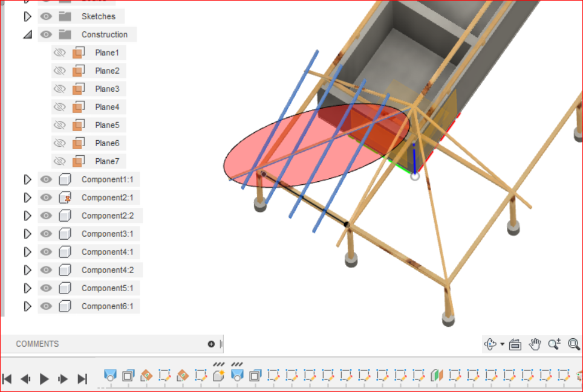Hide Component6:1 via eye icon
The width and height of the screenshot is (583, 392).
pyautogui.click(x=46, y=306)
